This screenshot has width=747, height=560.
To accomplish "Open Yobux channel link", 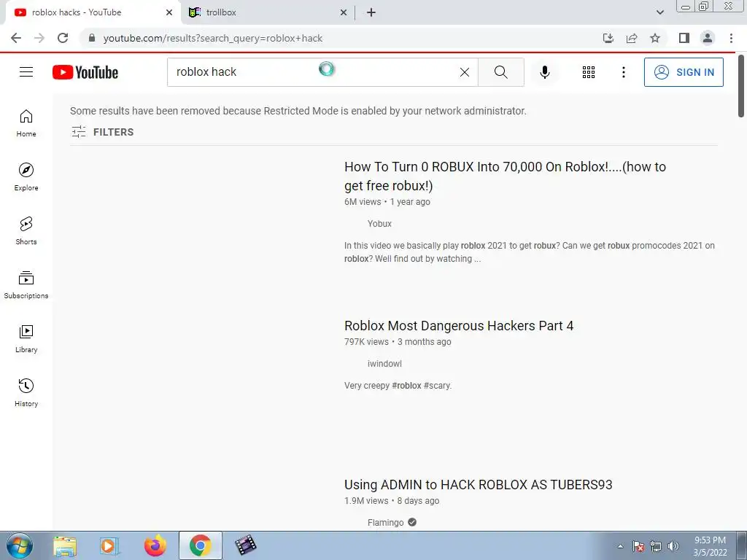I will tap(379, 223).
